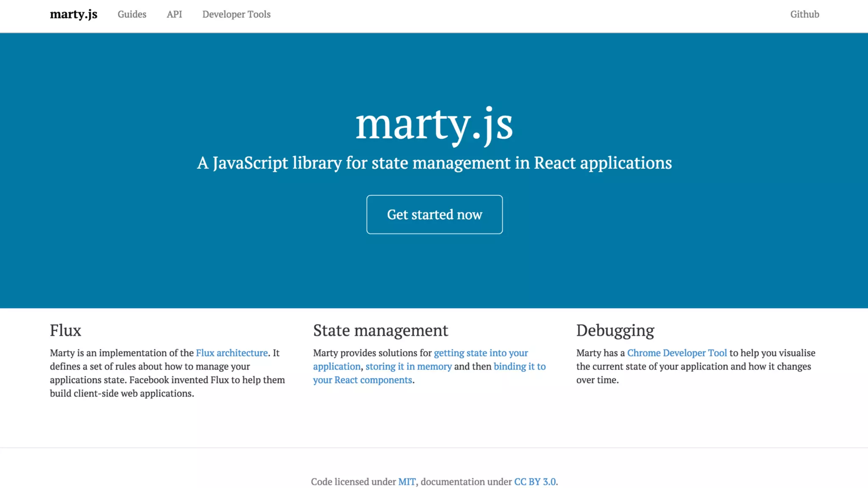This screenshot has width=868, height=488.
Task: Go to the API page
Action: 174,14
